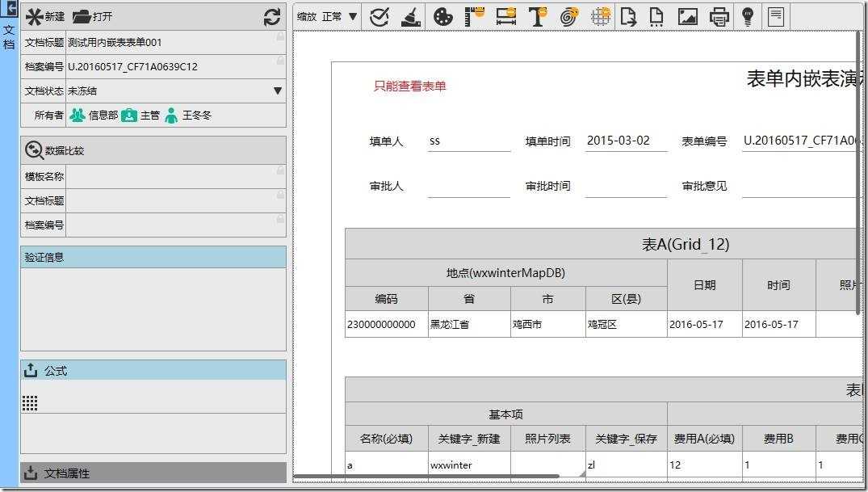Viewport: 868px width, 492px height.
Task: Click the dimension width icon in toolbar
Action: point(506,17)
